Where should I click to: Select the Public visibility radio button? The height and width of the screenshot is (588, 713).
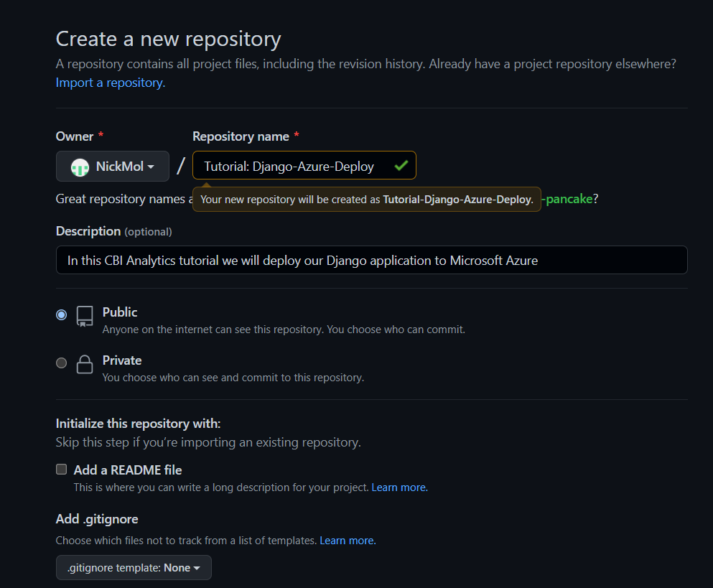(x=61, y=314)
